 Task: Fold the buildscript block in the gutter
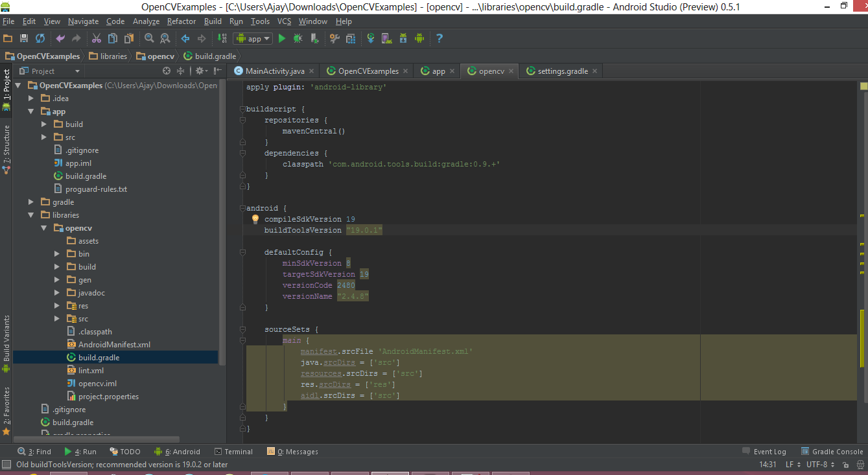(242, 109)
